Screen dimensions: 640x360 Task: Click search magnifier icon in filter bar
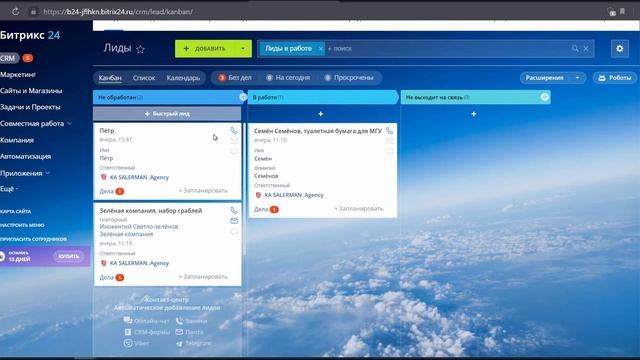coord(575,49)
